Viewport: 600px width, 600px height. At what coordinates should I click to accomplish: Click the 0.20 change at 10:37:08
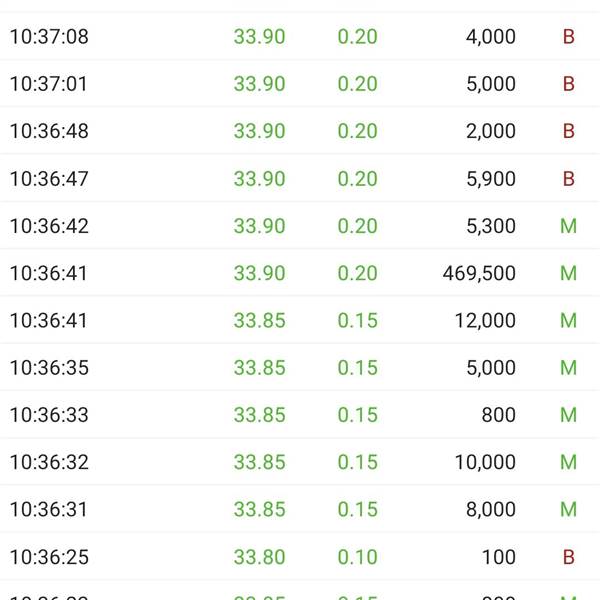coord(357,36)
